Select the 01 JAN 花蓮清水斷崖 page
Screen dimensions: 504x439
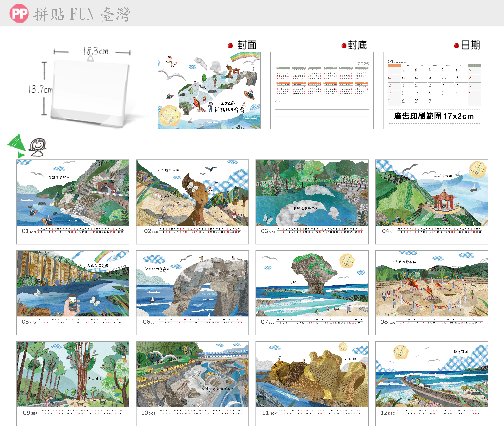[x=72, y=202]
